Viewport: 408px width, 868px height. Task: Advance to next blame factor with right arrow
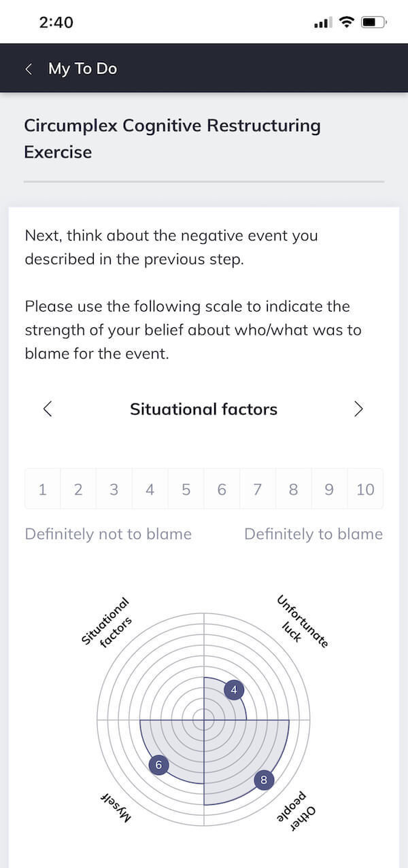click(358, 409)
